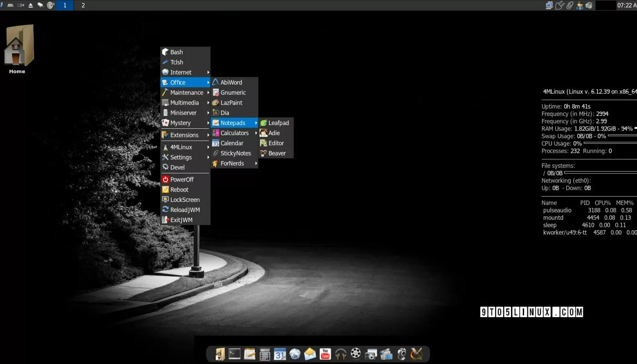Expand the 4MLinux submenu
The image size is (637, 364).
point(185,147)
